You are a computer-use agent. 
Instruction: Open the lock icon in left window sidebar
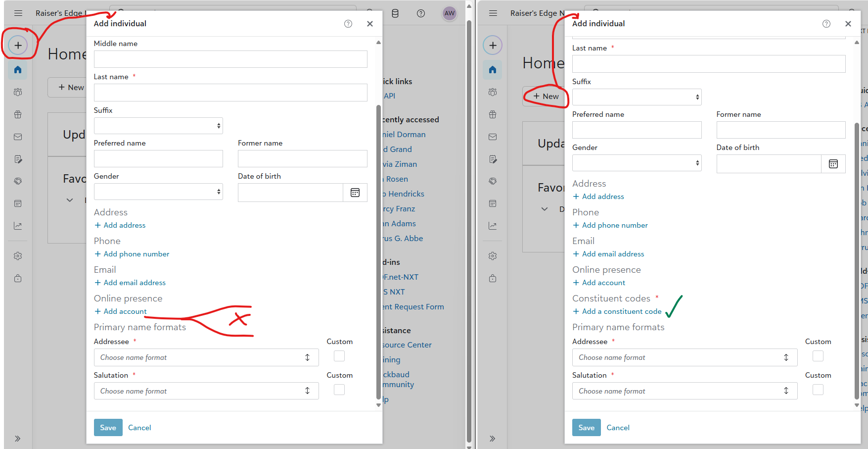coord(18,278)
